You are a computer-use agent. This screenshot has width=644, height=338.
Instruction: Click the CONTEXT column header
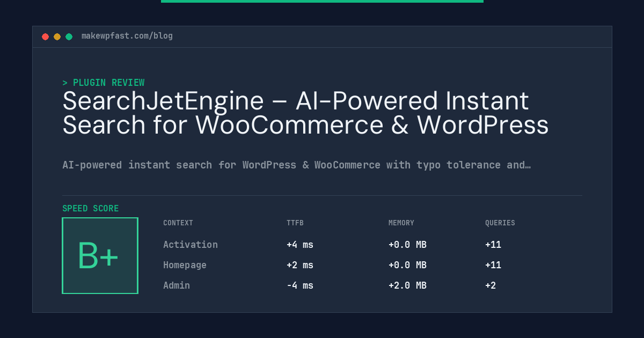[x=178, y=223]
